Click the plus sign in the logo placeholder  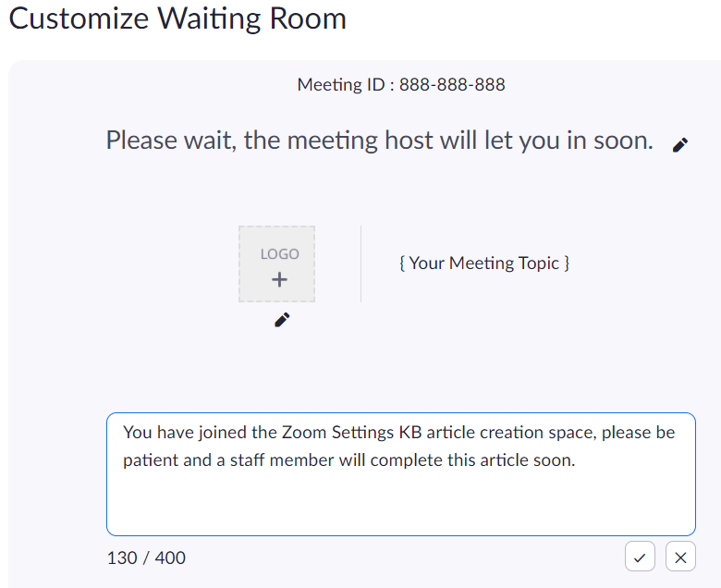279,279
